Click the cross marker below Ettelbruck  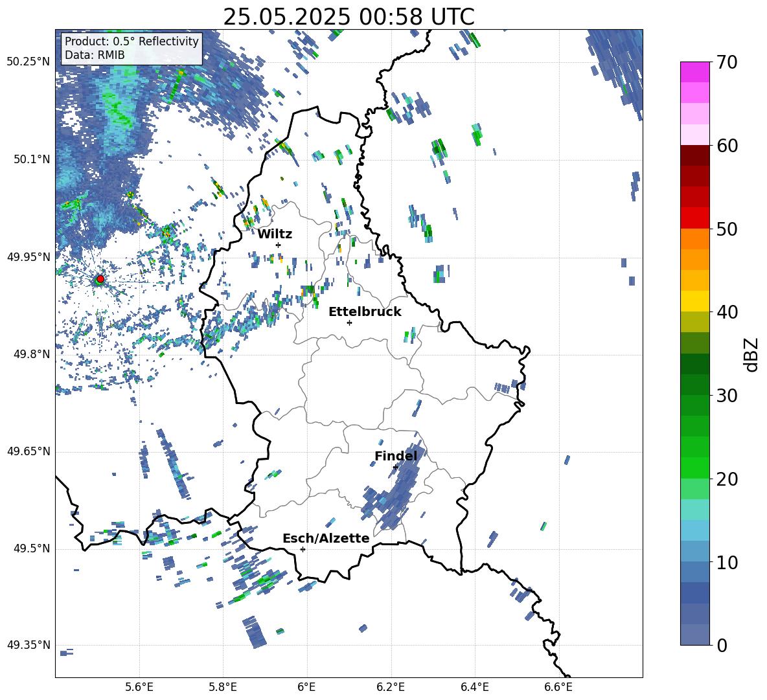pyautogui.click(x=349, y=322)
